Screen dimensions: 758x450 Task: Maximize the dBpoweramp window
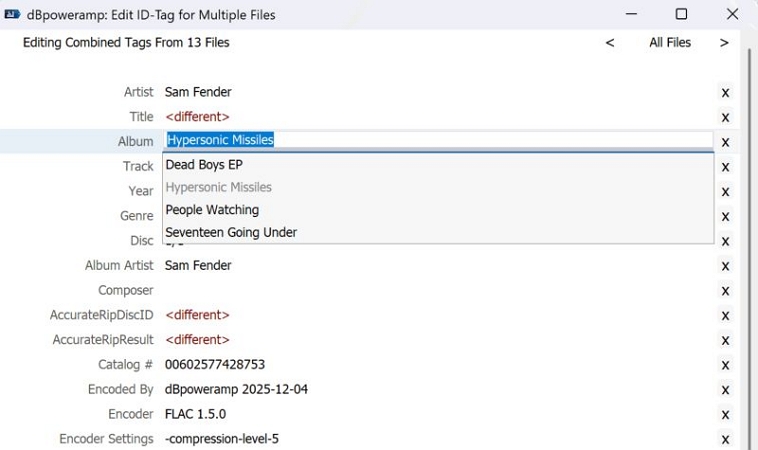[x=681, y=14]
